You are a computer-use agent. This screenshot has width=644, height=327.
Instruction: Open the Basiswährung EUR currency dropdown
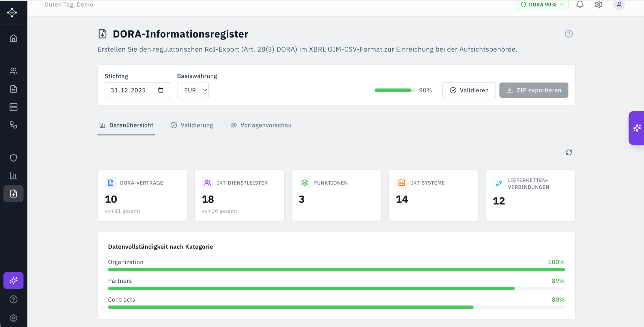click(x=193, y=90)
